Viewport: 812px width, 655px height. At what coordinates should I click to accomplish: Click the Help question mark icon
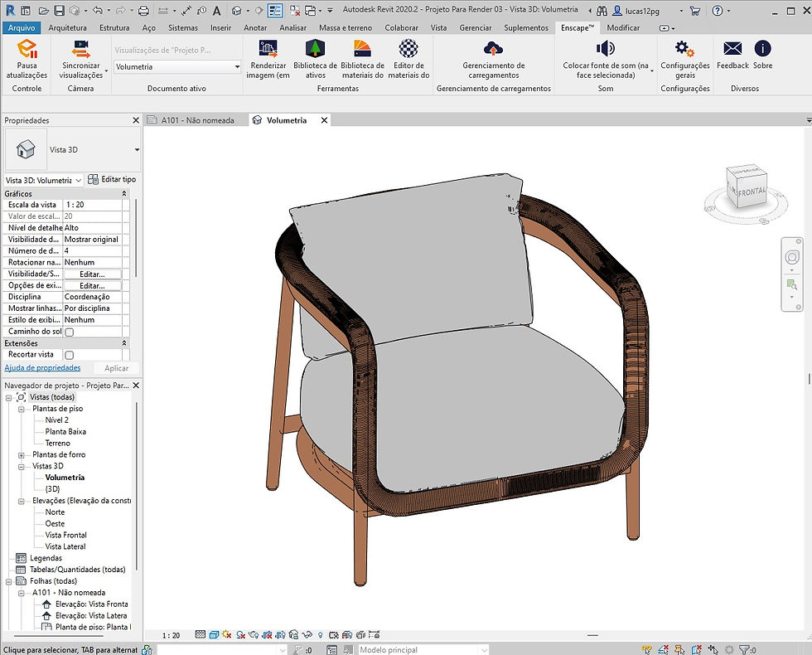(x=718, y=10)
